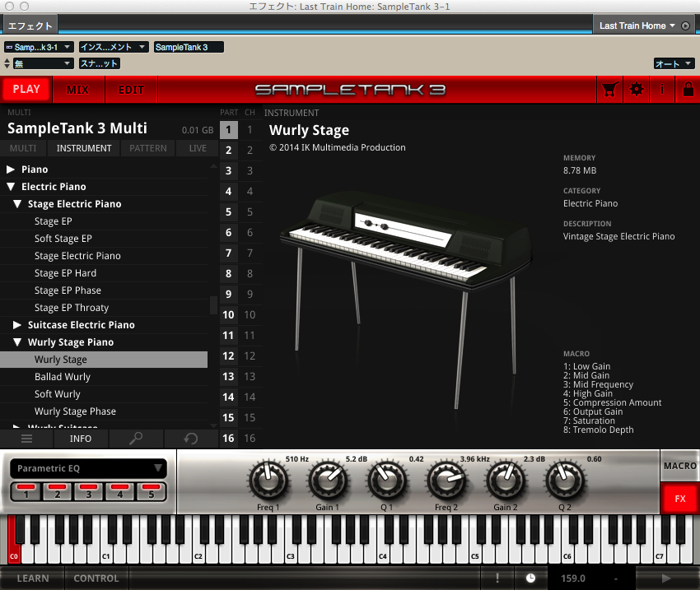Screen dimensions: 700x590
Task: Click the play arrow in bottom bar
Action: [666, 578]
